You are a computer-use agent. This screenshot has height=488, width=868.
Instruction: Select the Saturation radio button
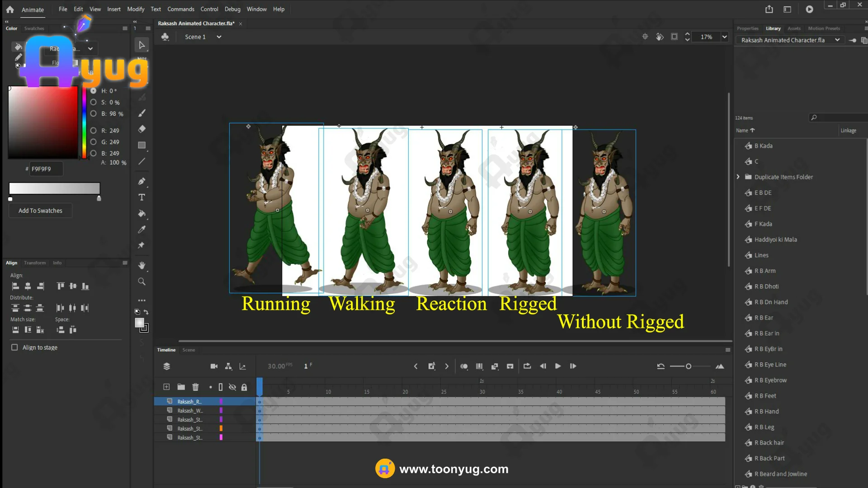[x=94, y=103]
